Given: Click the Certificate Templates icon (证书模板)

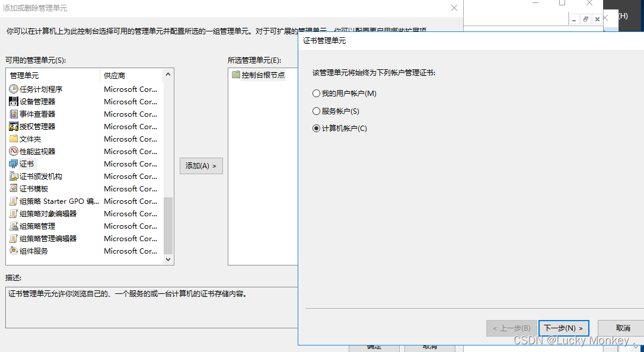Looking at the screenshot, I should click(x=14, y=188).
